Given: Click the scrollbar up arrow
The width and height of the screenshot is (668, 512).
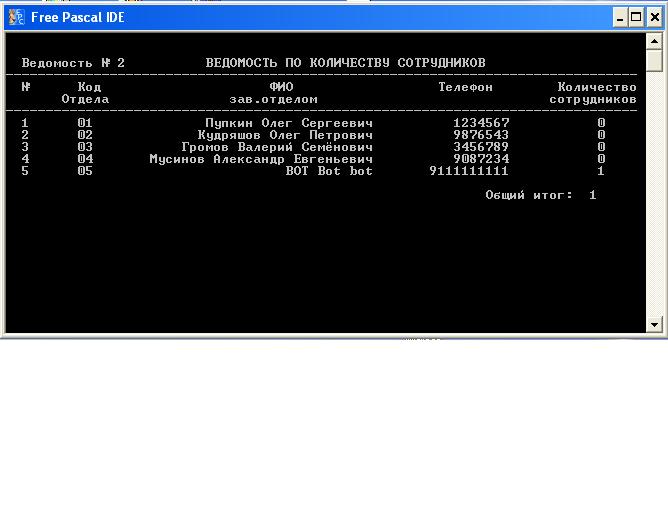Looking at the screenshot, I should (655, 41).
